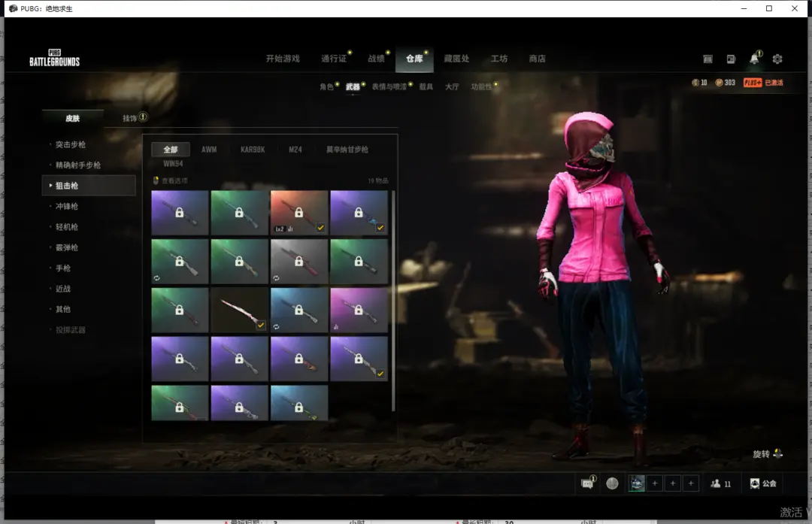Viewport: 812px width, 524px height.
Task: Open the 工坊 top menu
Action: click(x=499, y=59)
